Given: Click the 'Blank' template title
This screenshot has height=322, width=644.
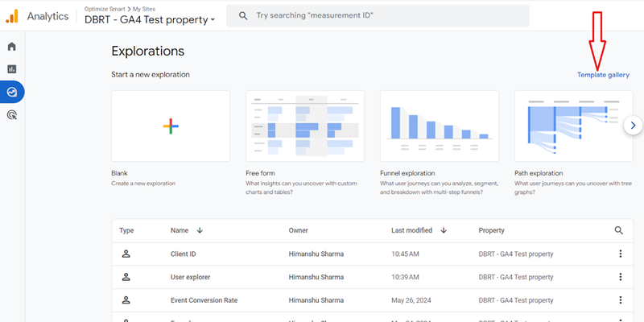Looking at the screenshot, I should tap(119, 173).
